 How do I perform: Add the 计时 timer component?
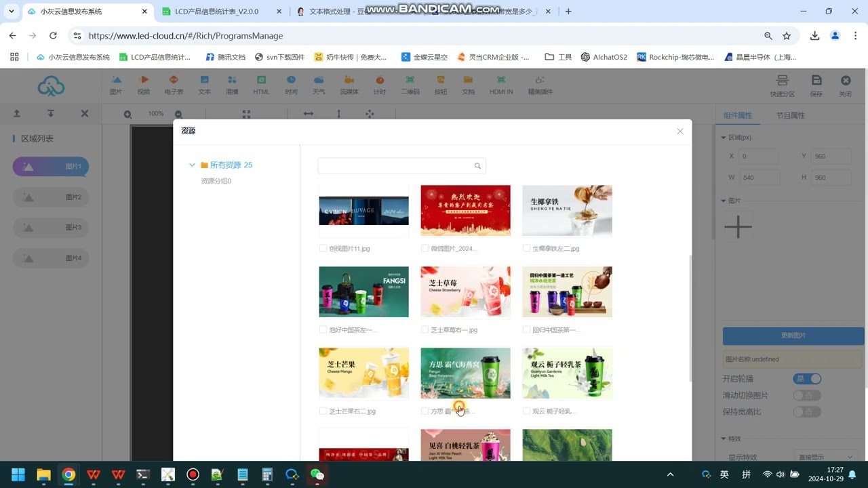click(380, 85)
